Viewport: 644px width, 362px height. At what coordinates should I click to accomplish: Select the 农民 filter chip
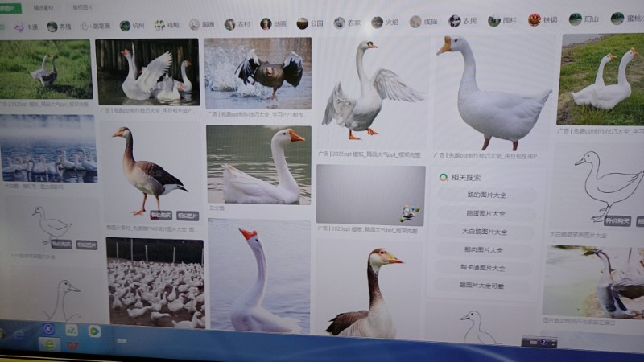point(462,21)
